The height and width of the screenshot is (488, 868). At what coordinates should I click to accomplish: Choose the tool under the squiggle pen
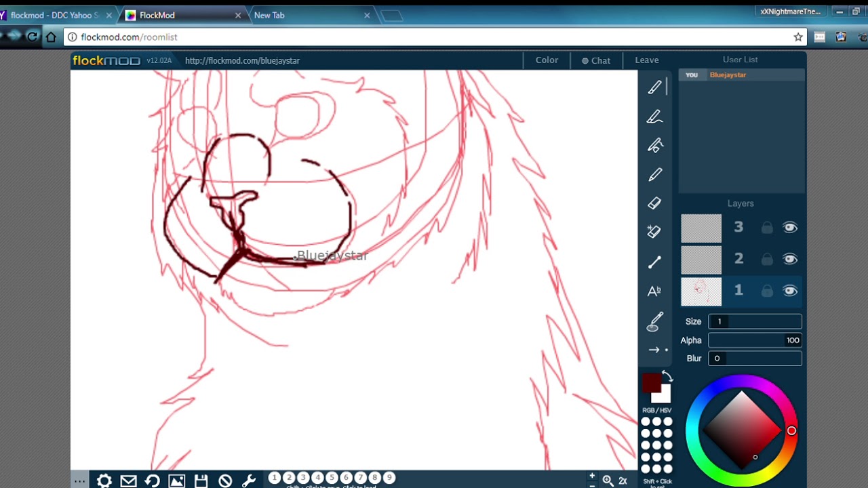point(654,146)
